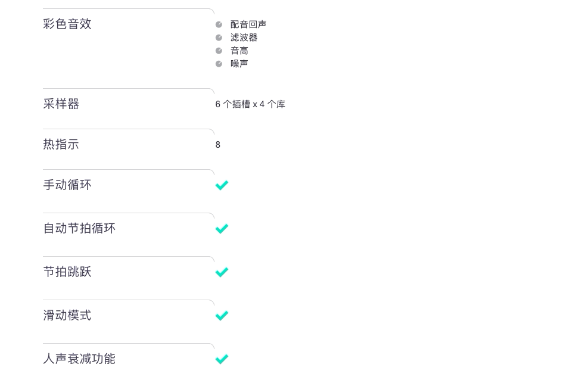Click the 滑动模式 feature label
This screenshot has width=588, height=383.
pyautogui.click(x=67, y=315)
